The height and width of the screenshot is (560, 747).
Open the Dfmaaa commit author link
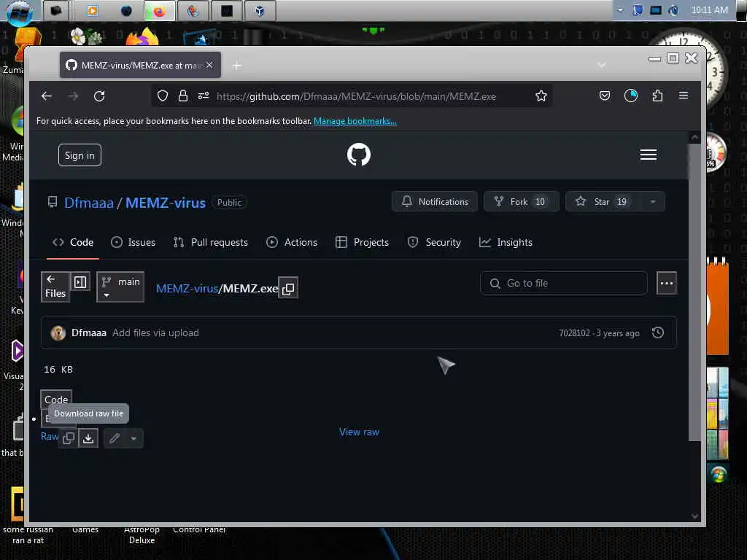click(88, 332)
